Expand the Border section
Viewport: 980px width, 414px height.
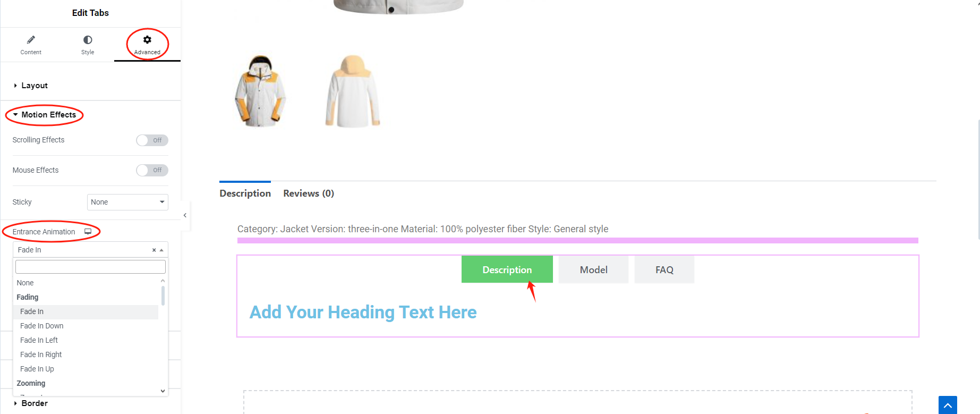click(31, 403)
